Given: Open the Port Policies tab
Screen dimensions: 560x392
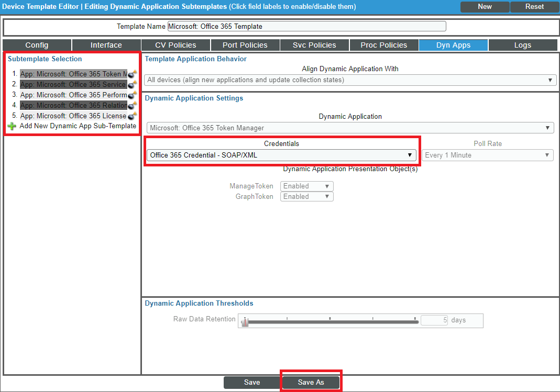Looking at the screenshot, I should pos(245,45).
